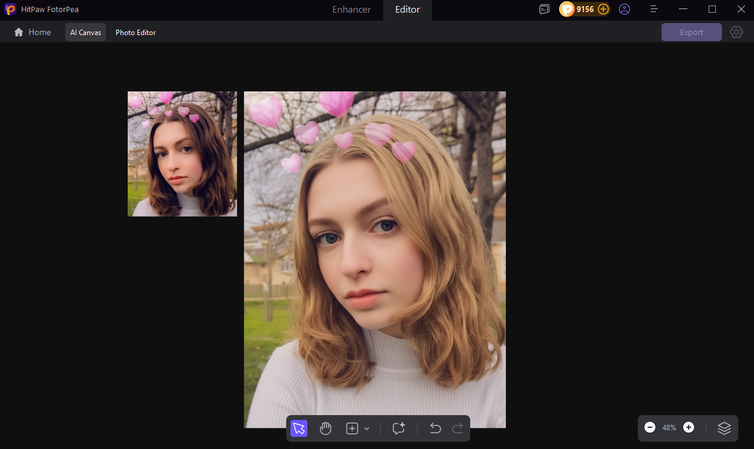Select the arrow selection tool
The image size is (754, 449).
(299, 428)
